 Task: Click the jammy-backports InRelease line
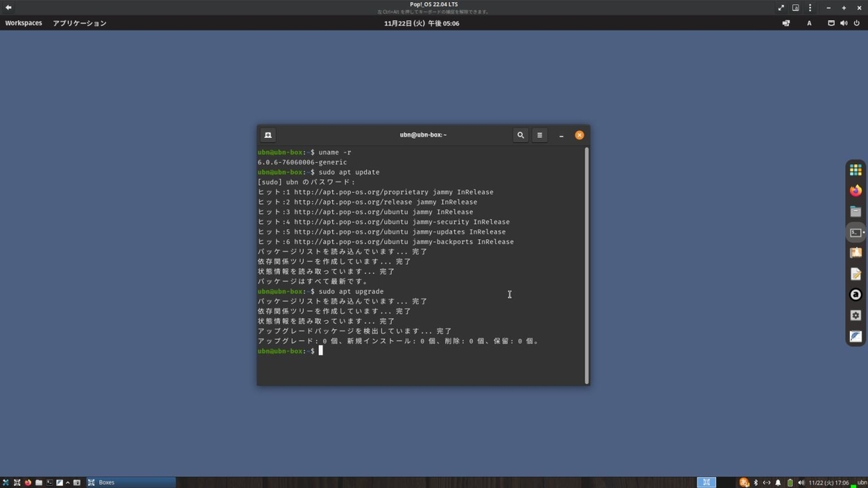point(386,241)
